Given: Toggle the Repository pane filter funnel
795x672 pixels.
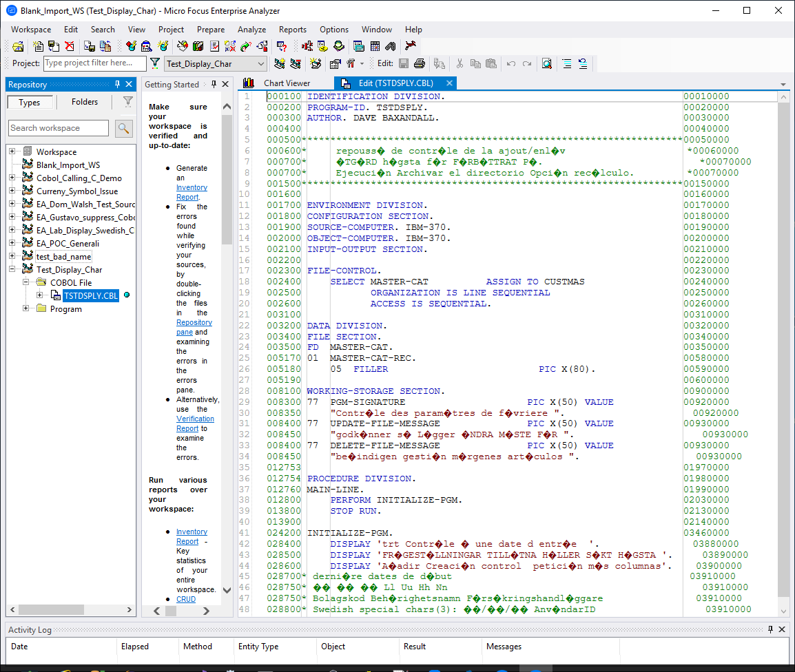Looking at the screenshot, I should (128, 101).
